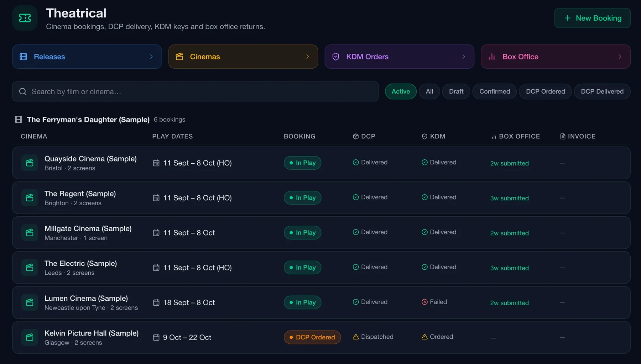Filter bookings by Confirmed
The image size is (641, 364).
[x=495, y=91]
